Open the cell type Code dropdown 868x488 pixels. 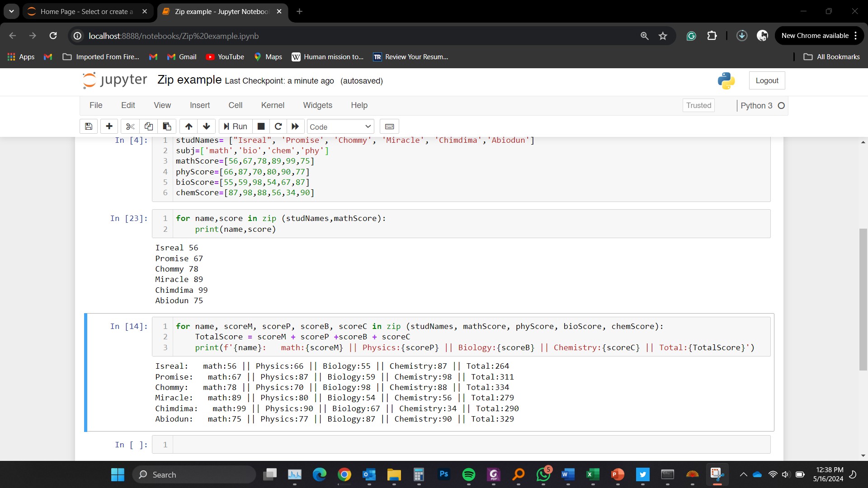340,127
